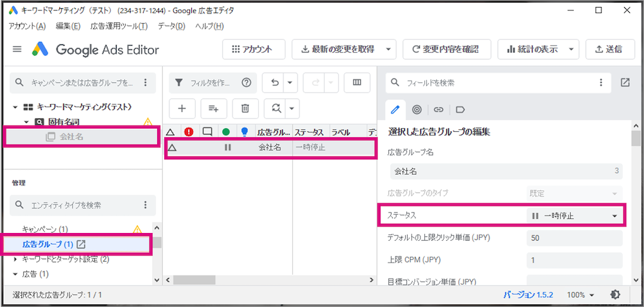Click the フィールドを検索 field
This screenshot has width=644, height=307.
(x=498, y=83)
